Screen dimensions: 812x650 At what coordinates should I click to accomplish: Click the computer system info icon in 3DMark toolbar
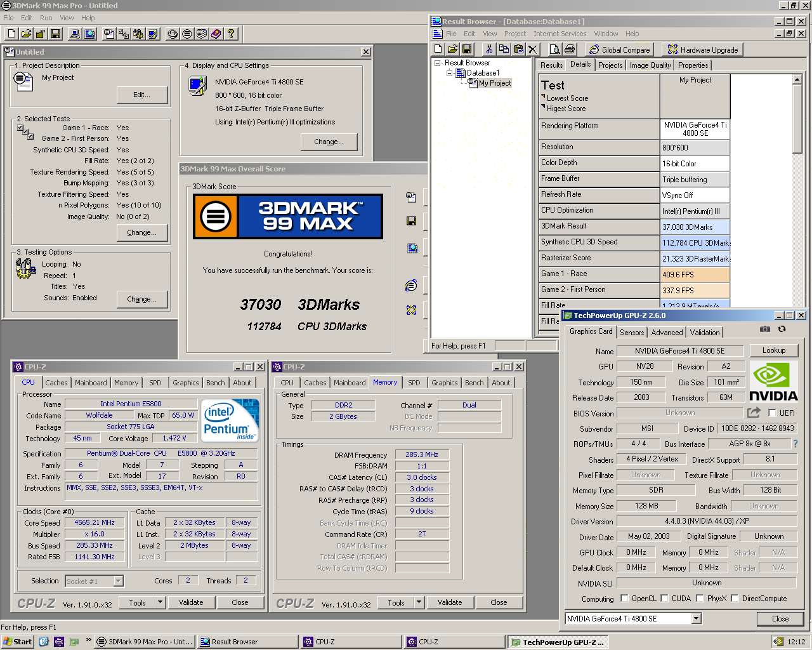[75, 34]
